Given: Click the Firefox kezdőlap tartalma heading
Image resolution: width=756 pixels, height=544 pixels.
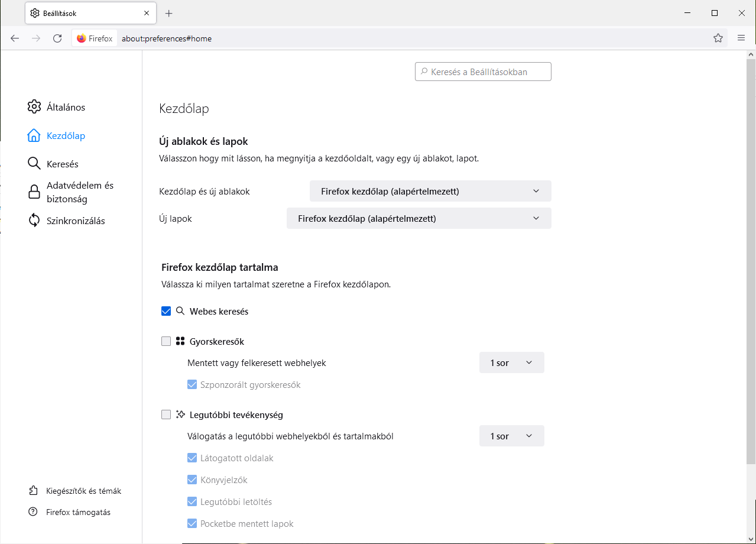Looking at the screenshot, I should pos(220,267).
